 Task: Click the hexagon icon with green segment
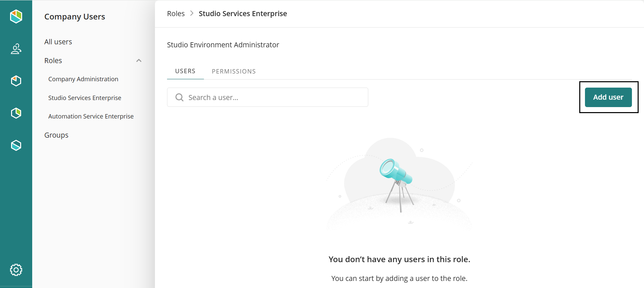pyautogui.click(x=16, y=113)
